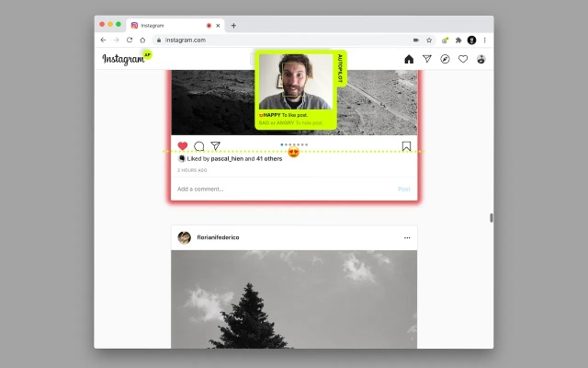Open the Chrome extensions puzzle menu
Viewport: 588px width, 368px height.
tap(458, 40)
